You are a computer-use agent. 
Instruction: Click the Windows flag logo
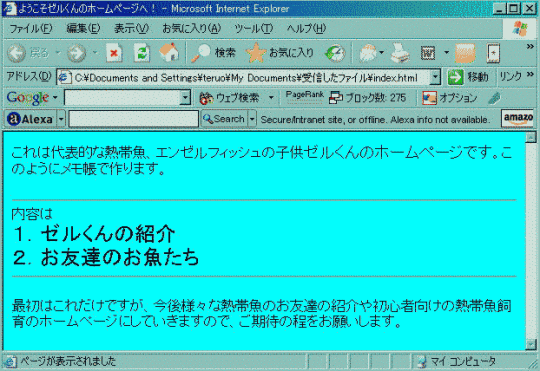[x=520, y=28]
